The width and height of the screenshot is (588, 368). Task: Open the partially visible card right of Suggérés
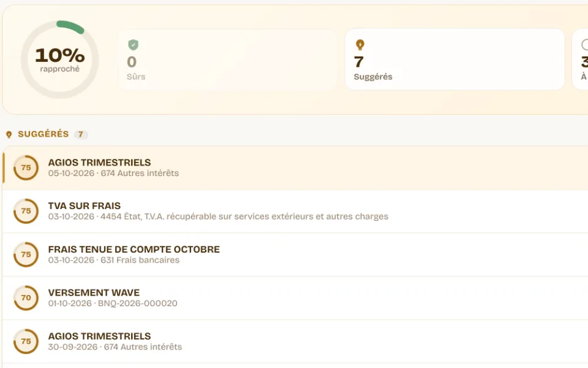(580, 59)
